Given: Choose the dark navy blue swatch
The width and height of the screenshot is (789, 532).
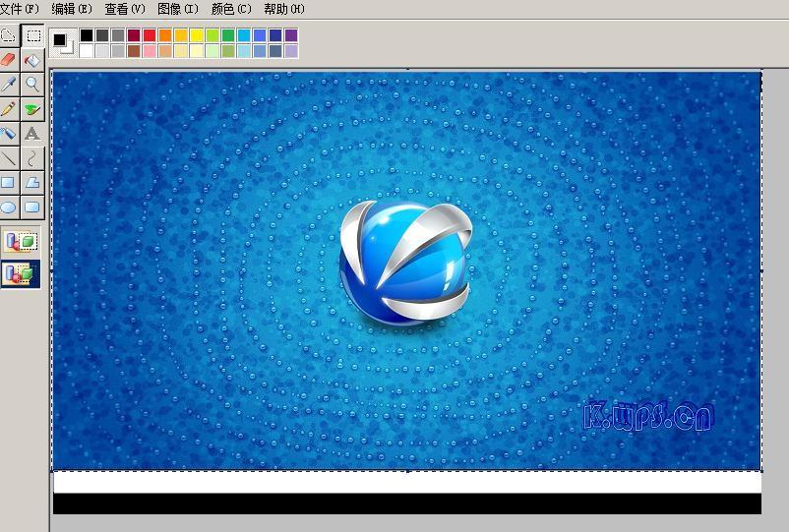Looking at the screenshot, I should (x=275, y=35).
